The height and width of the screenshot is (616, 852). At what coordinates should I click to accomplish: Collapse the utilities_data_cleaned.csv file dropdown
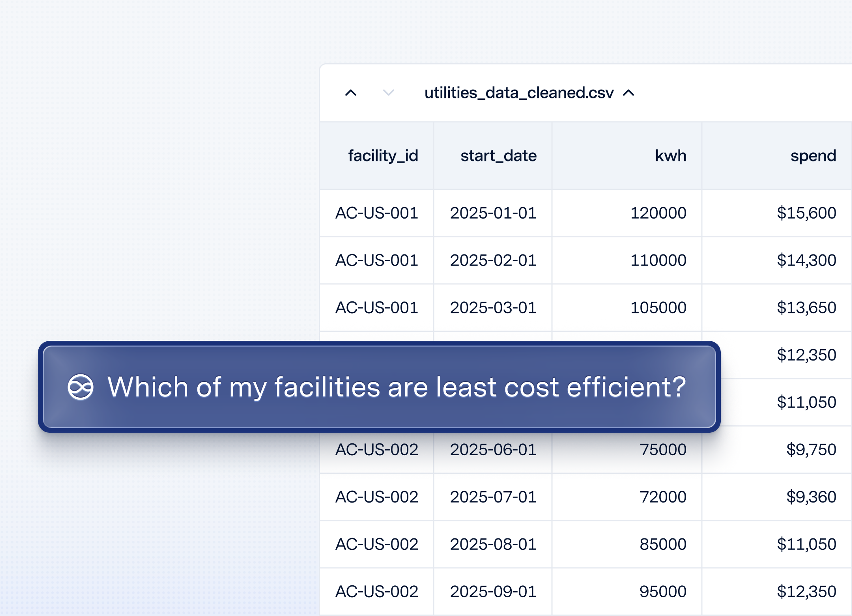point(629,93)
